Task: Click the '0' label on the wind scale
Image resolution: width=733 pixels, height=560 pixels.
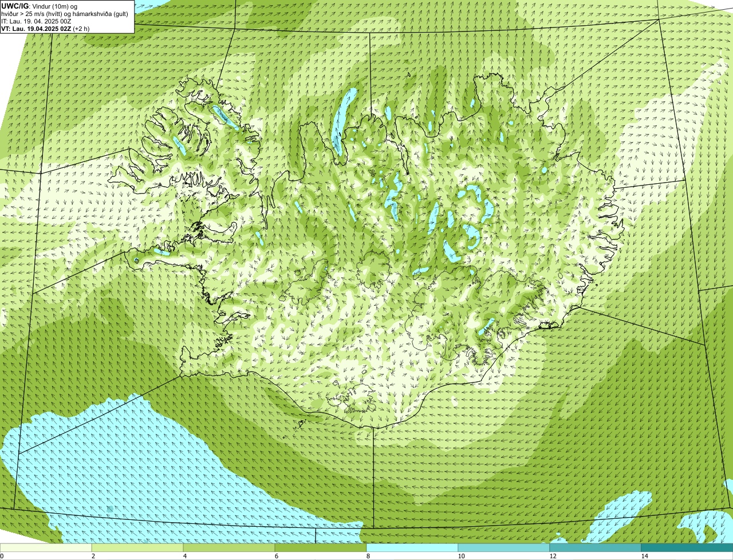Action: point(2,556)
